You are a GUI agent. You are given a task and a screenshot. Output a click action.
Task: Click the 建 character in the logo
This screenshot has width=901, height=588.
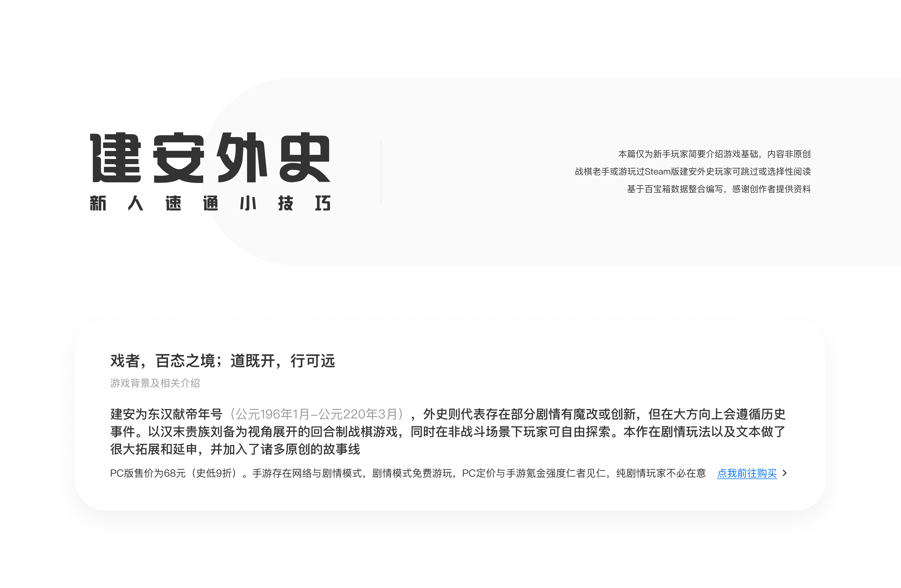tap(115, 157)
